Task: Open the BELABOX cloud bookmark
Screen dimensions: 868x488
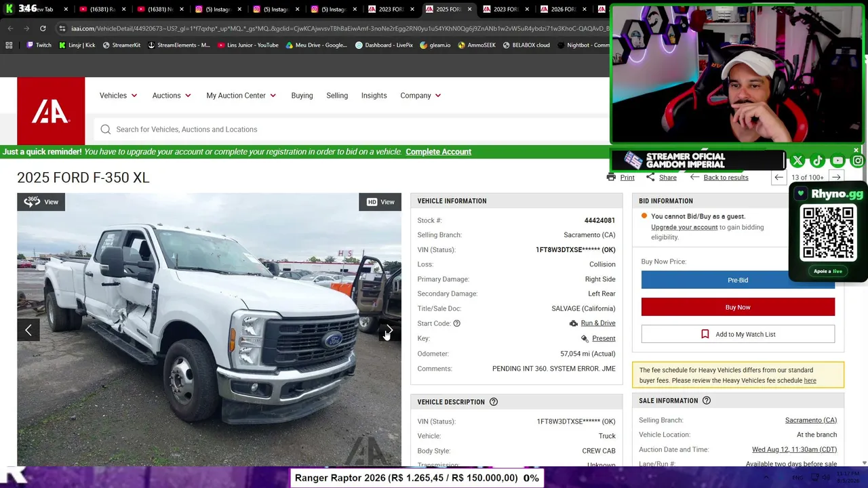Action: (x=526, y=45)
